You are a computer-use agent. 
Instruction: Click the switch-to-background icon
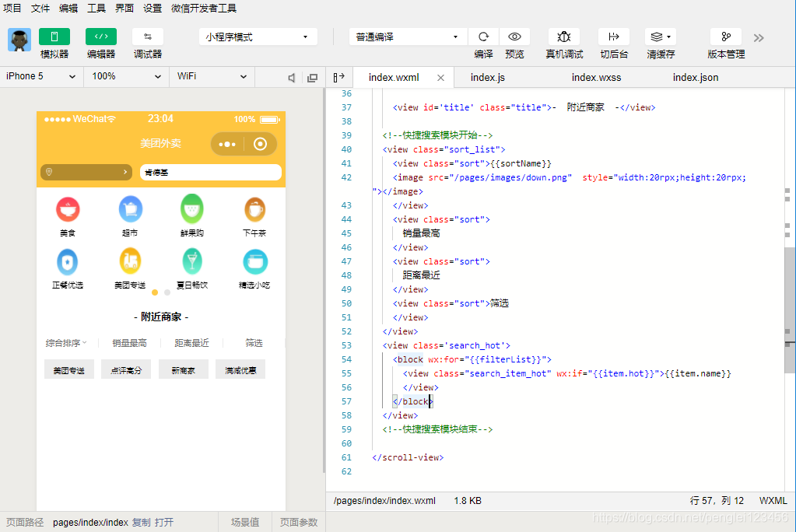pos(614,37)
